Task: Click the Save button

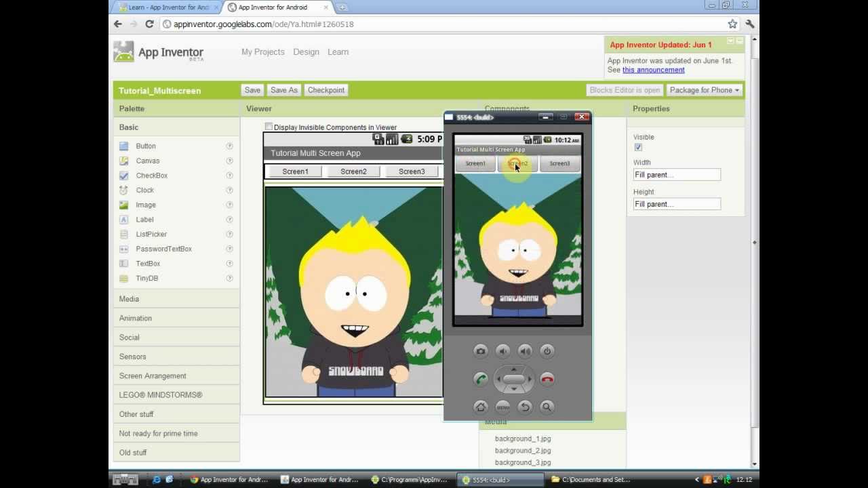Action: [252, 90]
